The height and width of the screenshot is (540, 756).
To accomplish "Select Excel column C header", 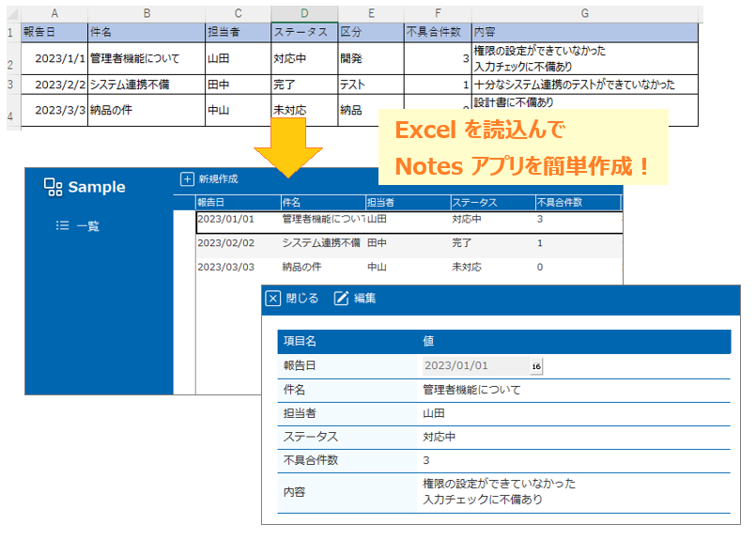I will click(x=239, y=13).
